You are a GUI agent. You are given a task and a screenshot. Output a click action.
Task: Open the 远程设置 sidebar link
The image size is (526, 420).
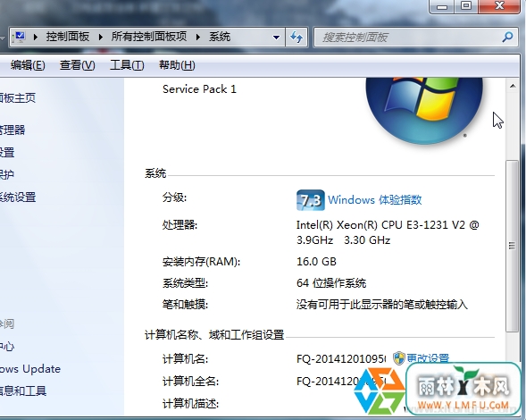click(x=7, y=153)
